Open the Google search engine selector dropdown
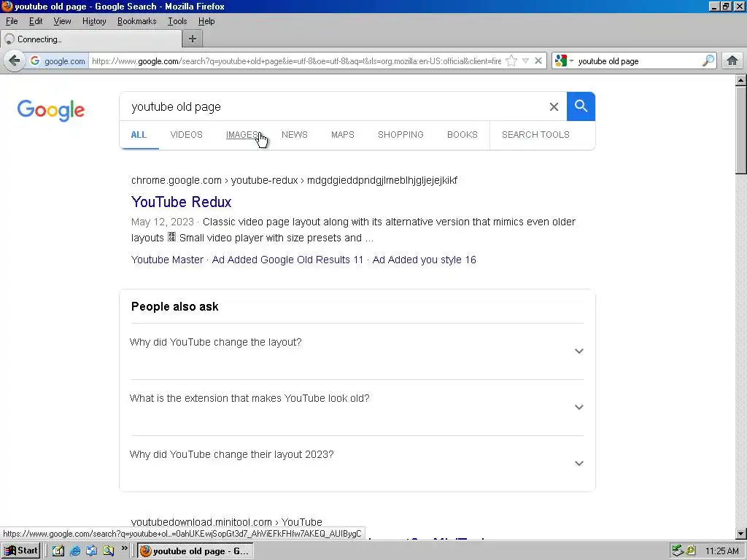This screenshot has width=747, height=560. [x=565, y=61]
